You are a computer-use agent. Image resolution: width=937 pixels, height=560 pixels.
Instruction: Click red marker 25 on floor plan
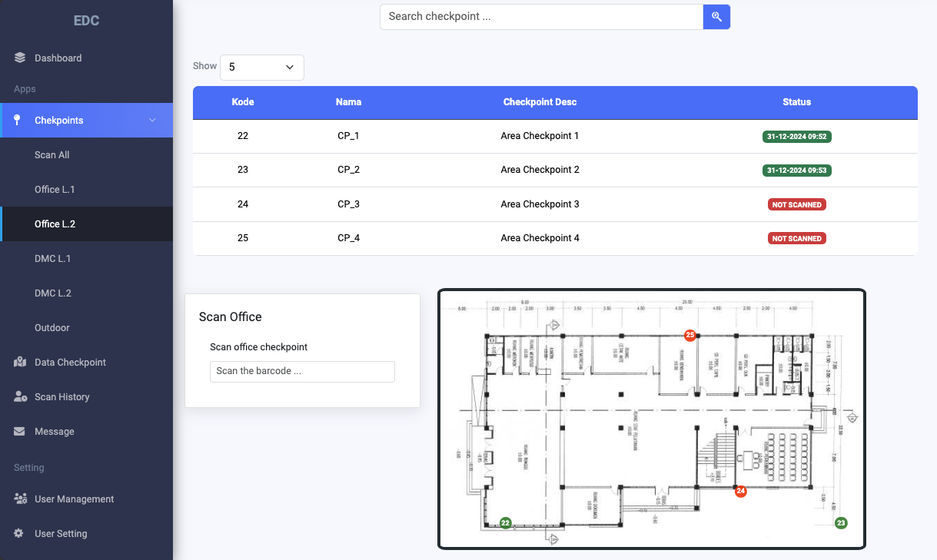point(690,335)
